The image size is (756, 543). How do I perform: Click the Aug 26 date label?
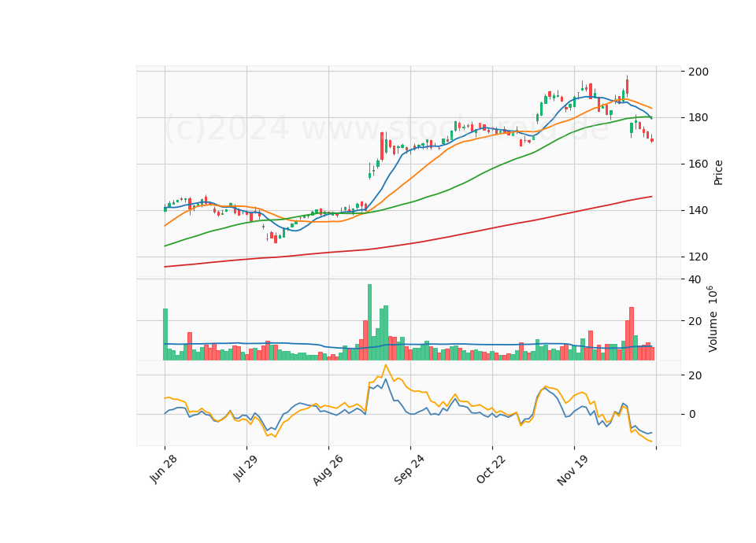[328, 470]
